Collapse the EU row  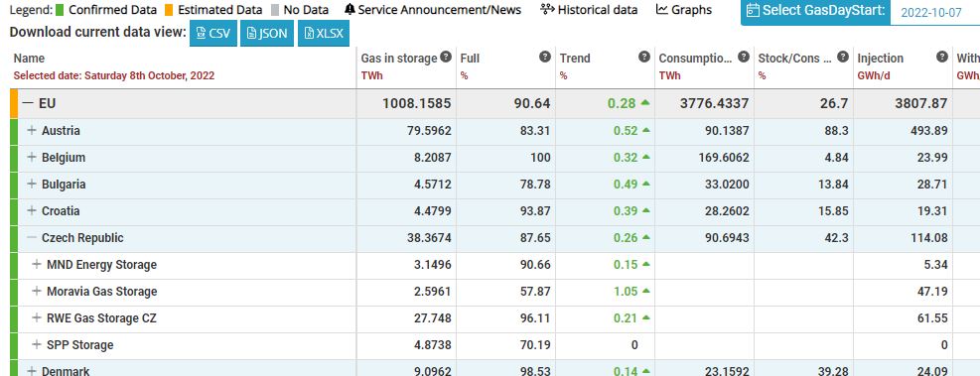[28, 104]
